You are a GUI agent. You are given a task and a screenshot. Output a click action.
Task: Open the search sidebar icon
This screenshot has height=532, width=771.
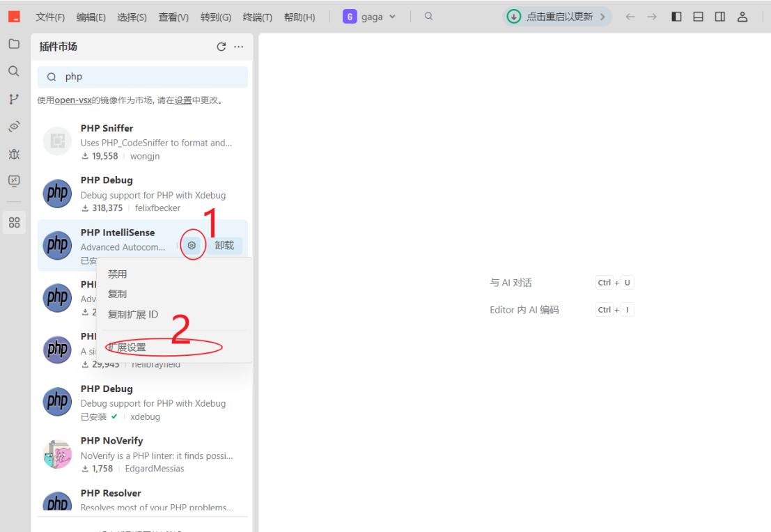tap(14, 71)
